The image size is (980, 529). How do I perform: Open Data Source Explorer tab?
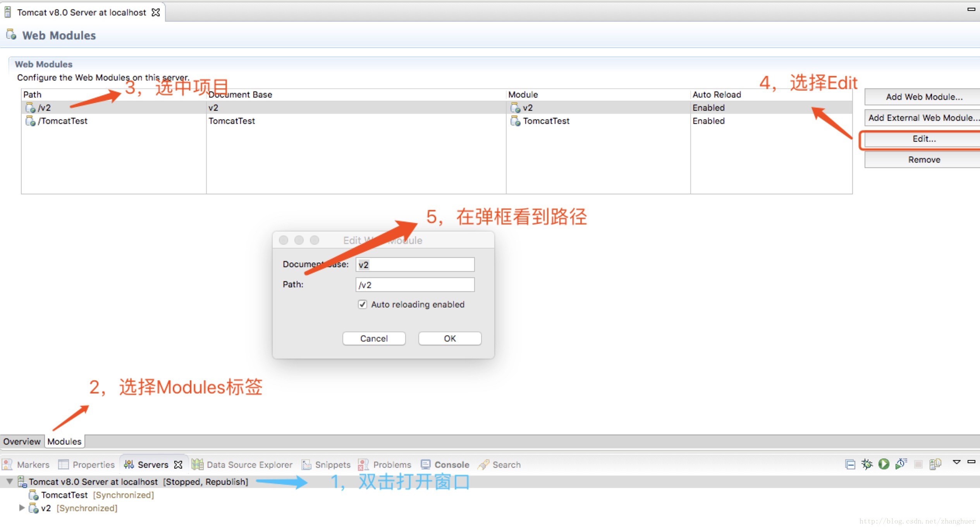click(242, 465)
